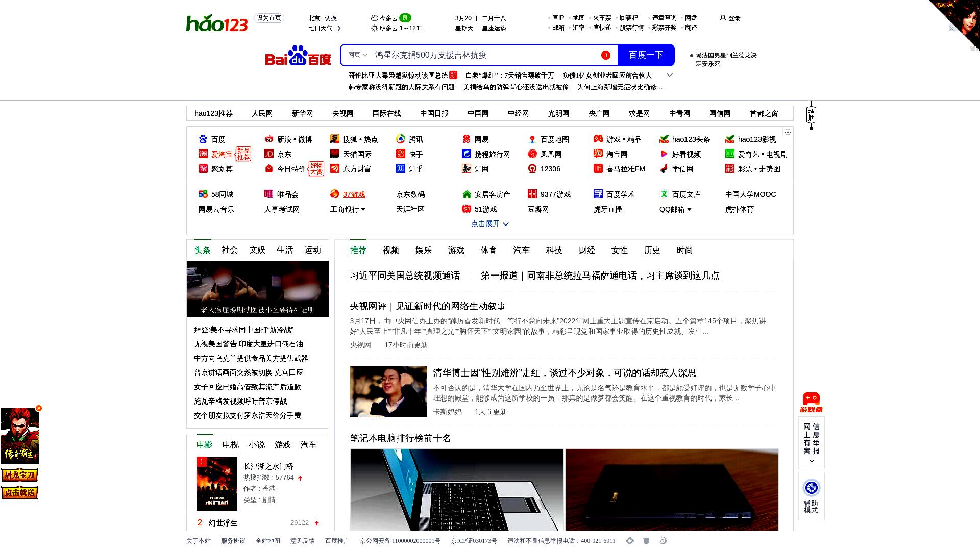Open the red 37游戏 link
The width and height of the screenshot is (980, 551).
[354, 194]
